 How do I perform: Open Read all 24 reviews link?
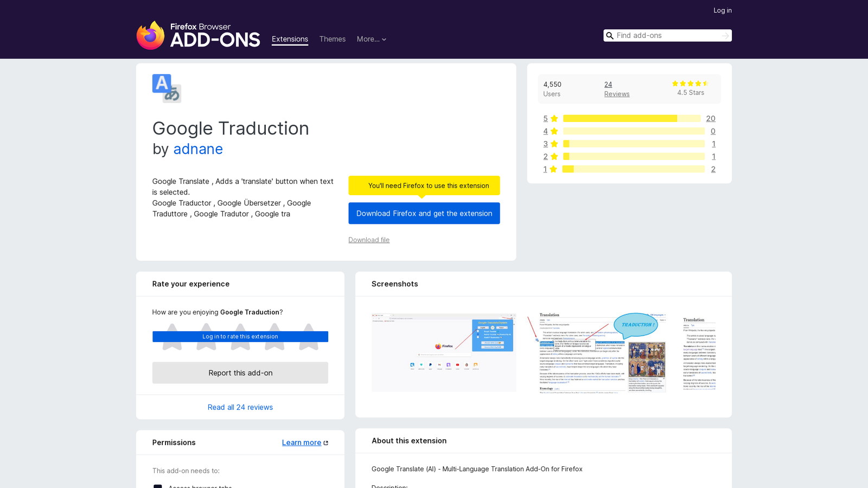pyautogui.click(x=240, y=407)
